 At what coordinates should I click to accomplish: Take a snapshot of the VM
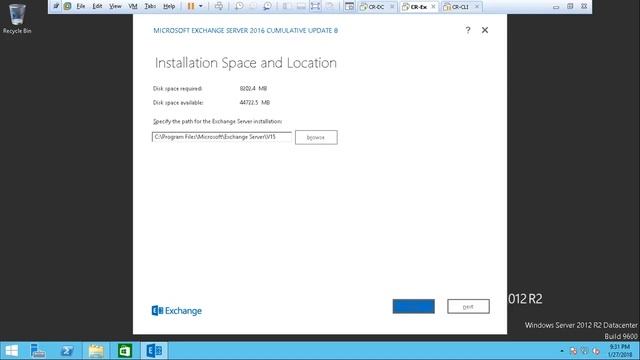tap(239, 6)
